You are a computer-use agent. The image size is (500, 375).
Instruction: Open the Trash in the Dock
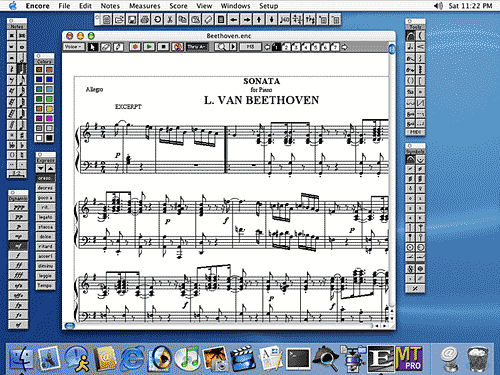(477, 359)
